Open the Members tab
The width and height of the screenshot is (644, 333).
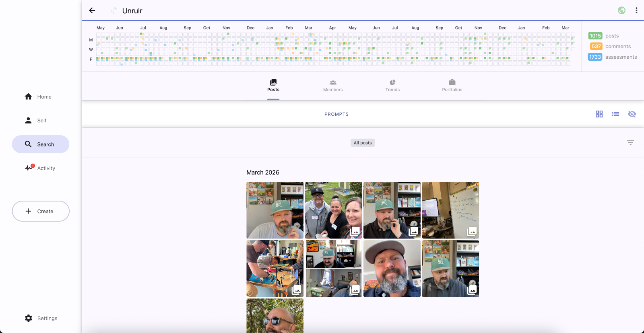click(333, 86)
